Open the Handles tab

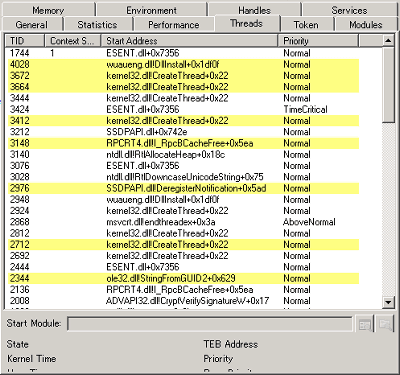click(254, 10)
